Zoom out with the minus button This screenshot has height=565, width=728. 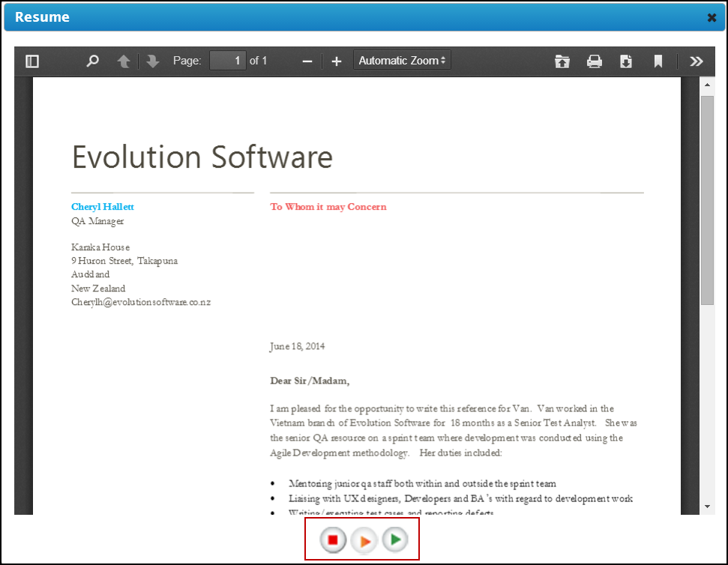(x=307, y=61)
